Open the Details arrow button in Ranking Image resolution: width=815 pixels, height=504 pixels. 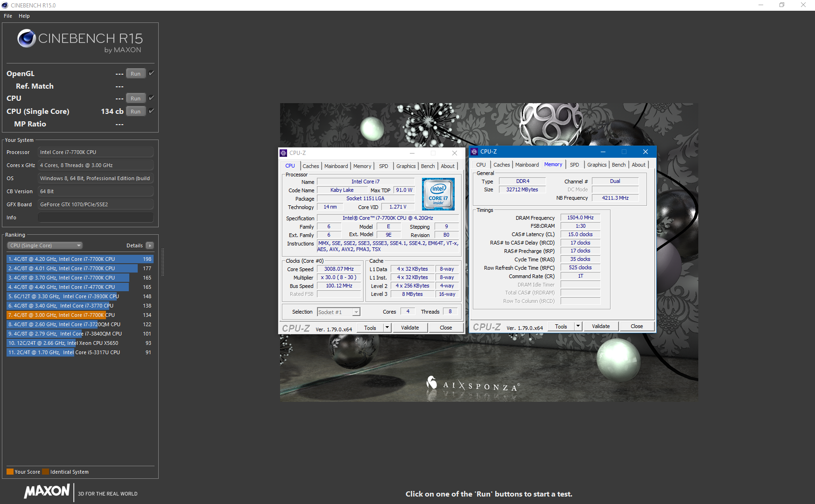150,245
